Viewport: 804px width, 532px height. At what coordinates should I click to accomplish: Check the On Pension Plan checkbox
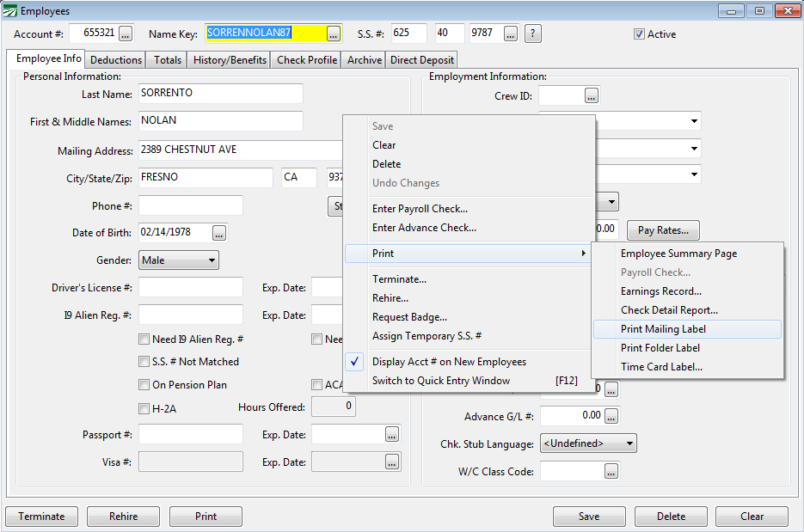coord(144,385)
